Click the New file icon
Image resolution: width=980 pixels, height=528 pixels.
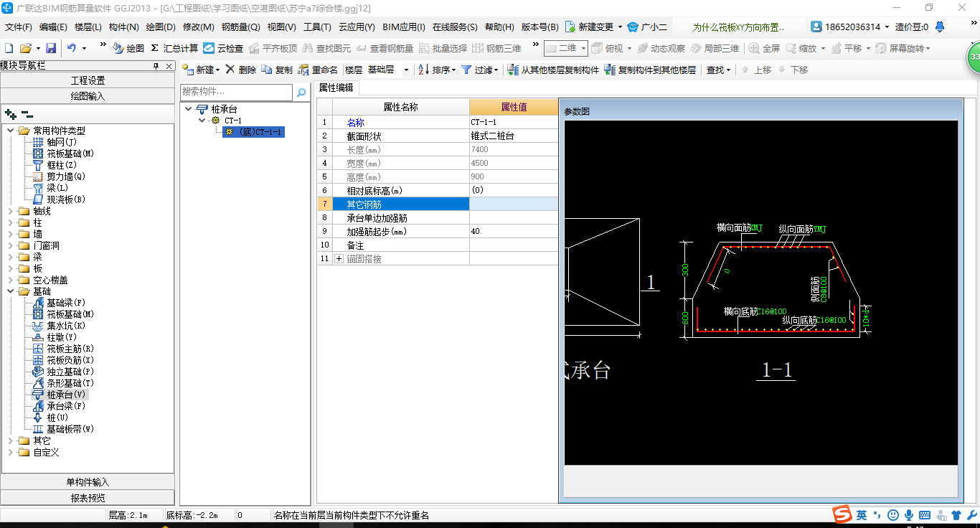pyautogui.click(x=9, y=48)
